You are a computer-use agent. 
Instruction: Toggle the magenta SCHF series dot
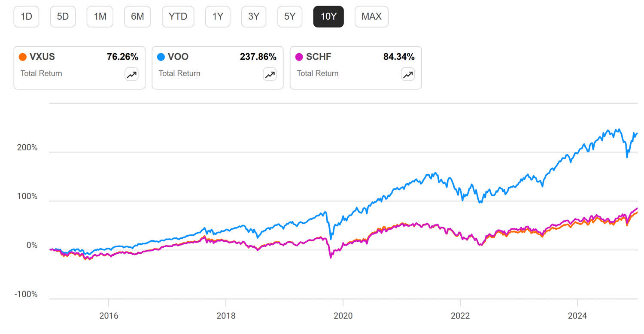coord(300,56)
